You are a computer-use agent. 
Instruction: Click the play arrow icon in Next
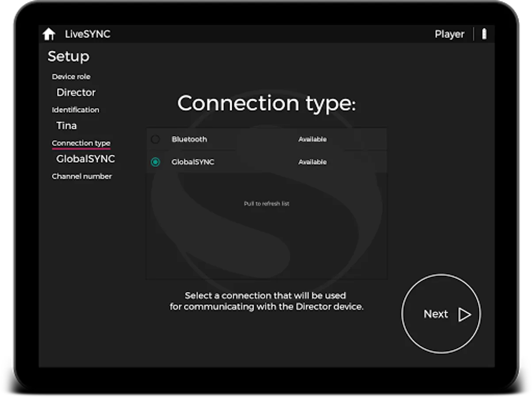(464, 314)
